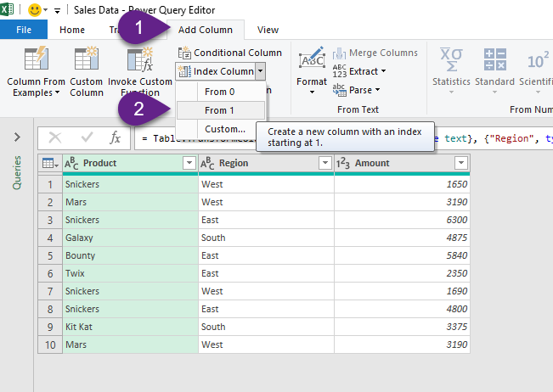Viewport: 553px width, 392px height.
Task: Click the amount cell 4800
Action: click(x=403, y=309)
